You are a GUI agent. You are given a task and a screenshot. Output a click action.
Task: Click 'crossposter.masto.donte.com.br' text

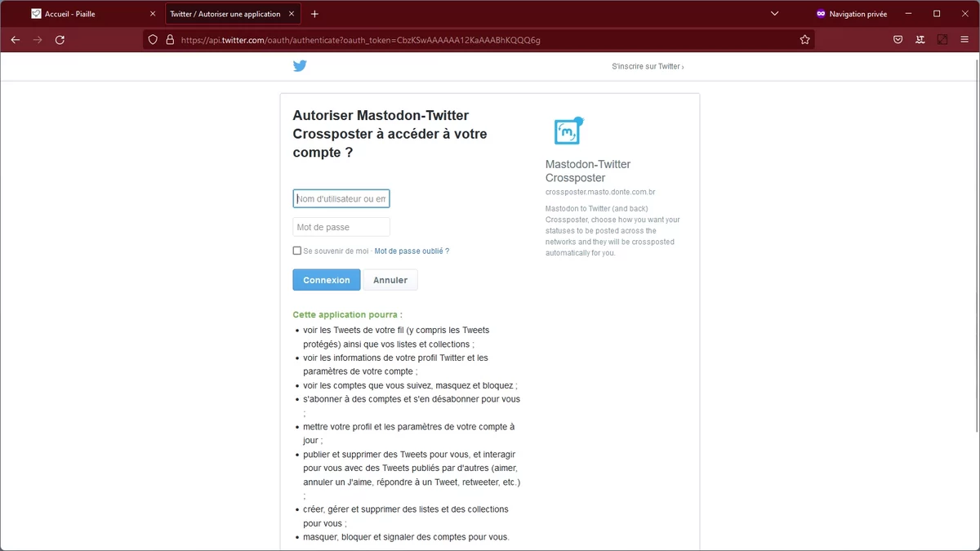pos(600,192)
